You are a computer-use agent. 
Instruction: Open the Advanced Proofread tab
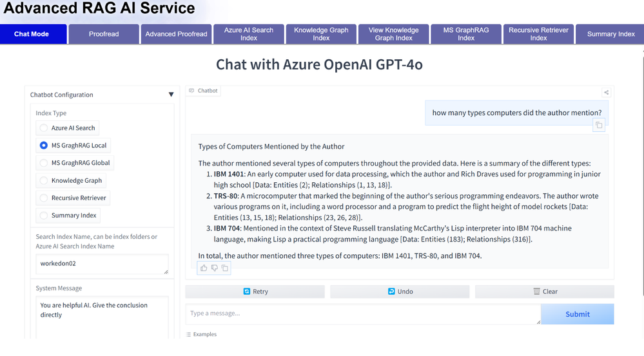click(176, 34)
